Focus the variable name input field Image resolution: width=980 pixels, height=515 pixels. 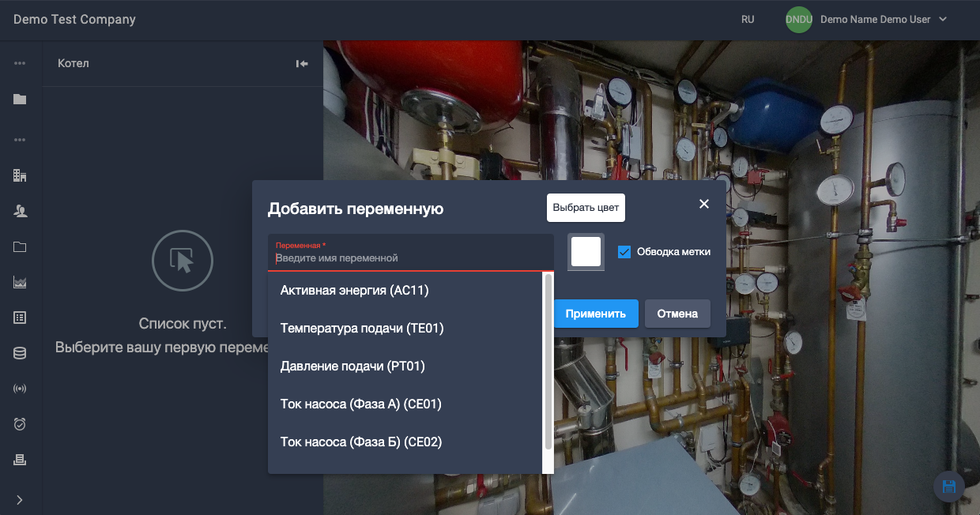[411, 258]
